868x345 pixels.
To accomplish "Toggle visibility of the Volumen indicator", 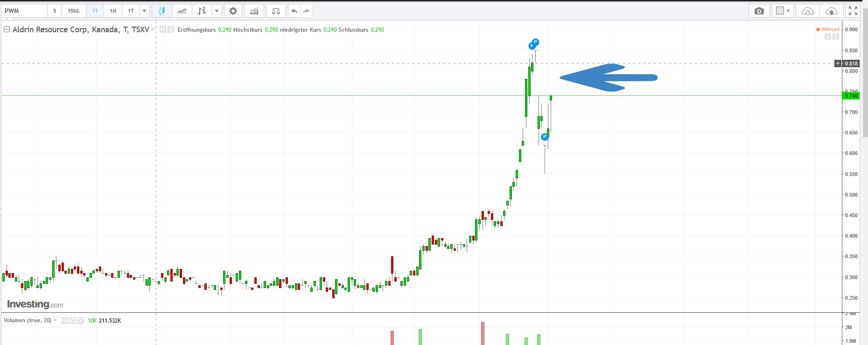I will (65, 321).
